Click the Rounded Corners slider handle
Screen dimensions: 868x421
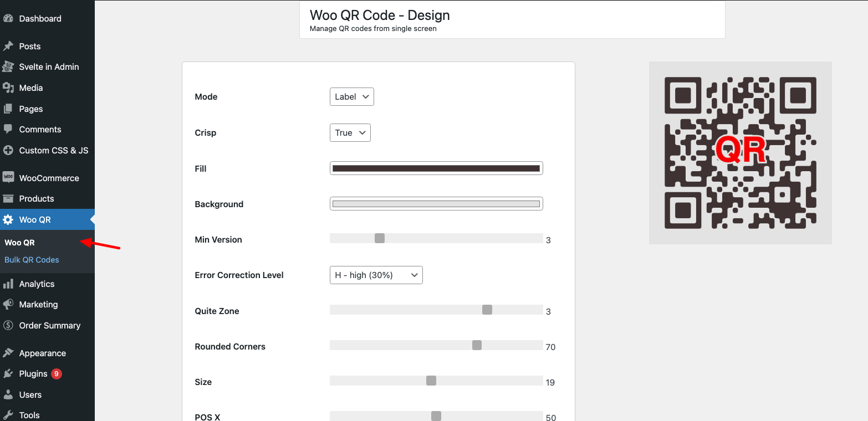click(x=477, y=345)
